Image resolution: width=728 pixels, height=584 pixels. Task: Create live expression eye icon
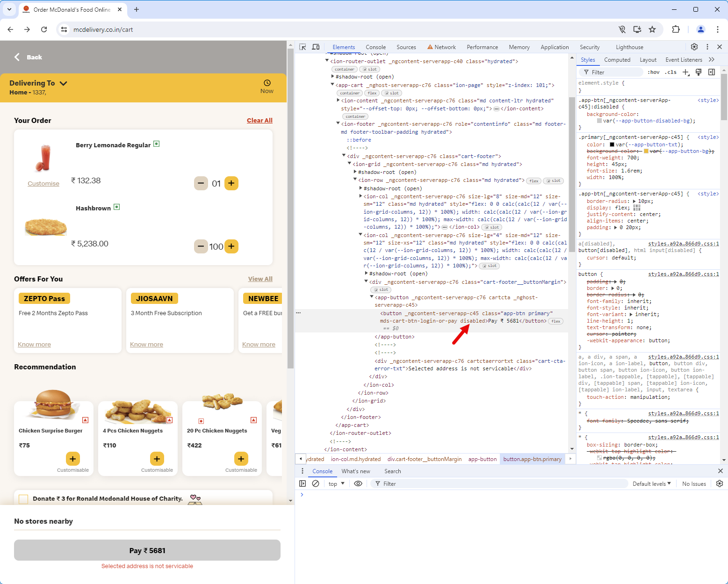tap(358, 483)
